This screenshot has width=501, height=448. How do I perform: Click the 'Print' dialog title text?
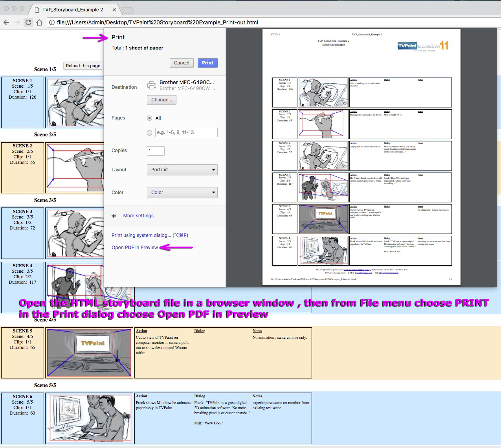118,37
